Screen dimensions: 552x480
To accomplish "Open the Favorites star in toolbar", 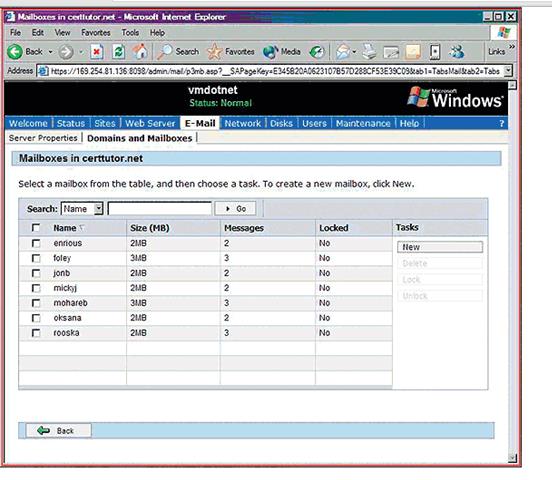I will (x=231, y=52).
